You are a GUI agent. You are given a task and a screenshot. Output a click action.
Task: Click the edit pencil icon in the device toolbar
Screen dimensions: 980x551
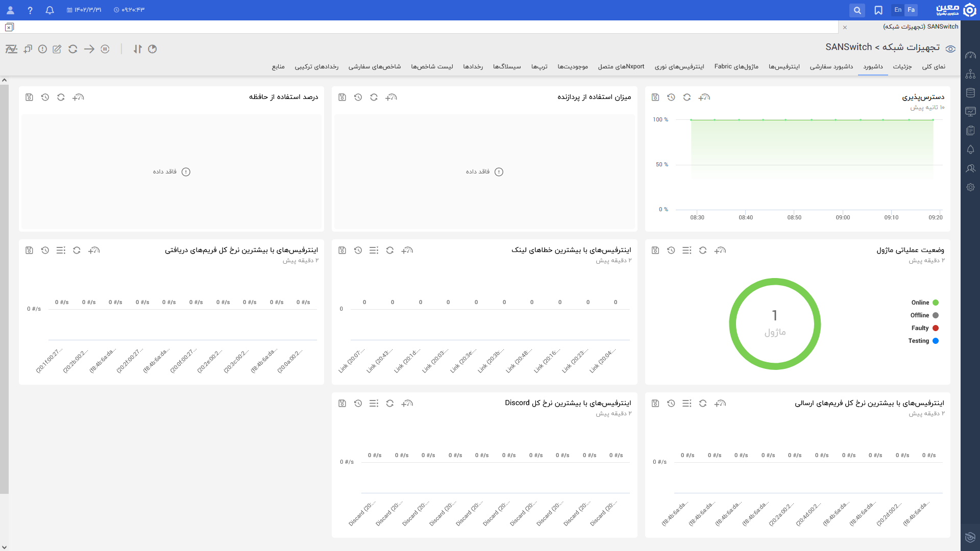[57, 49]
